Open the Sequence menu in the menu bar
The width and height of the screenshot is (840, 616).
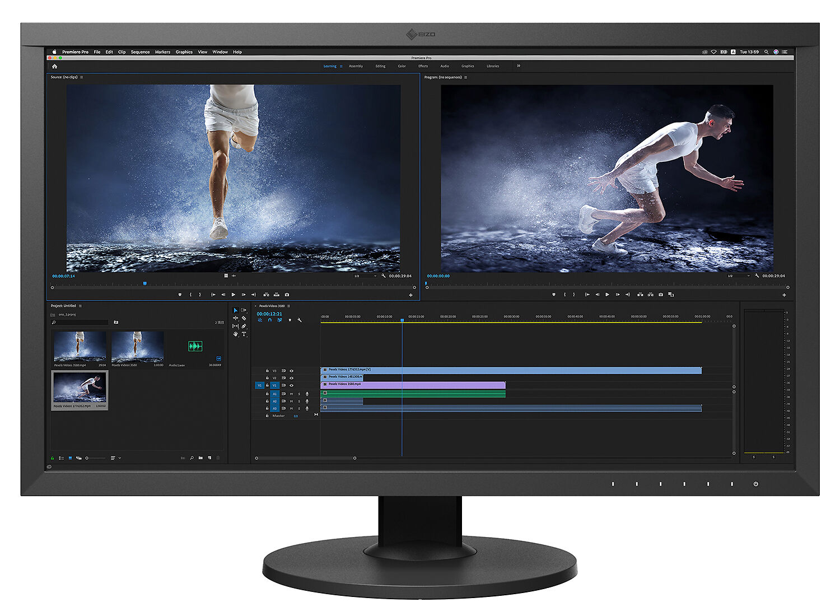click(x=139, y=52)
